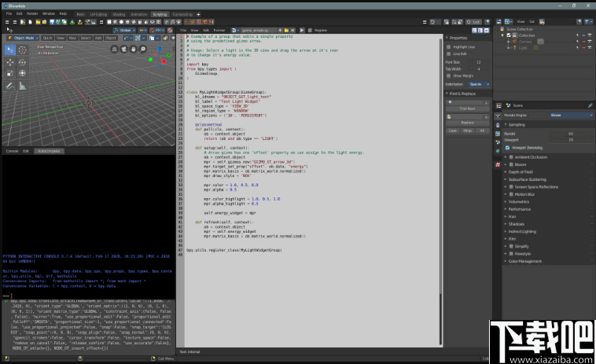Click the pin icon in Scene properties header
596x364 pixels.
(x=590, y=105)
